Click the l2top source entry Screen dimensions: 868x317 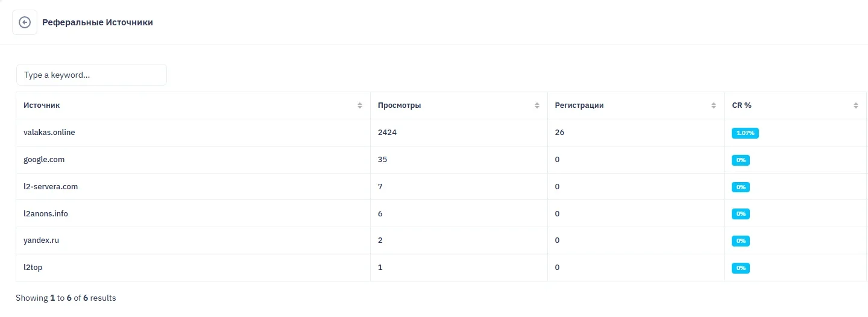pos(33,267)
